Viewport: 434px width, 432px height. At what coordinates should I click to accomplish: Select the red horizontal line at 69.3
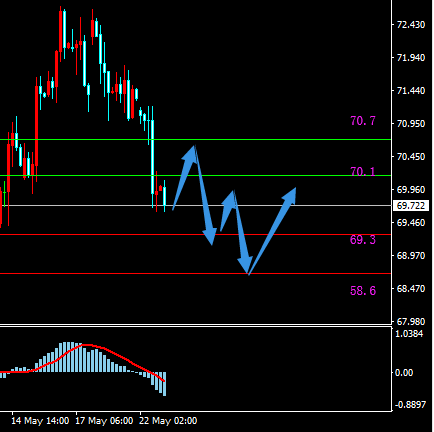click(x=195, y=234)
